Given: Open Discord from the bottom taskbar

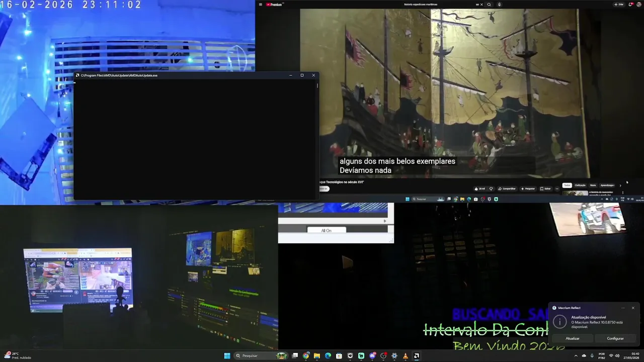Looking at the screenshot, I should [372, 356].
